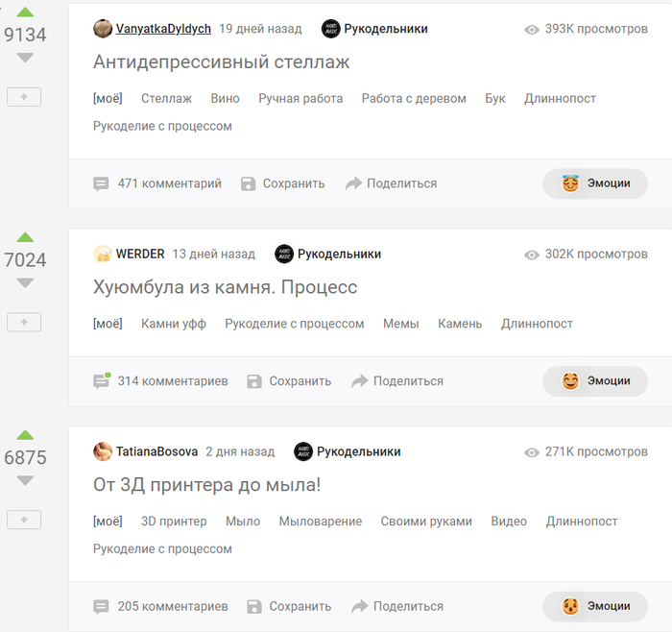The height and width of the screenshot is (632, 672).
Task: Share TatianaBosova's post via arrow icon
Action: click(360, 606)
